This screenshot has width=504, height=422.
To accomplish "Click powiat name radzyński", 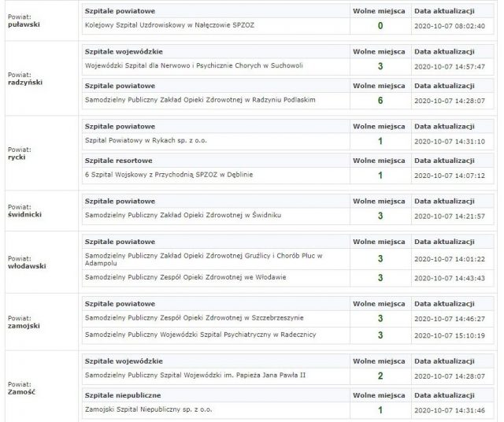I will [25, 83].
